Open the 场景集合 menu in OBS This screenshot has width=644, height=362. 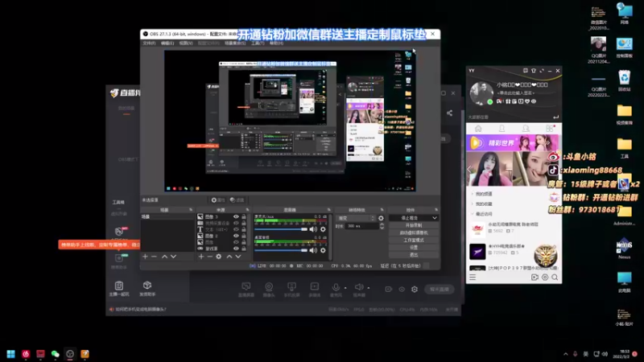[x=235, y=43]
